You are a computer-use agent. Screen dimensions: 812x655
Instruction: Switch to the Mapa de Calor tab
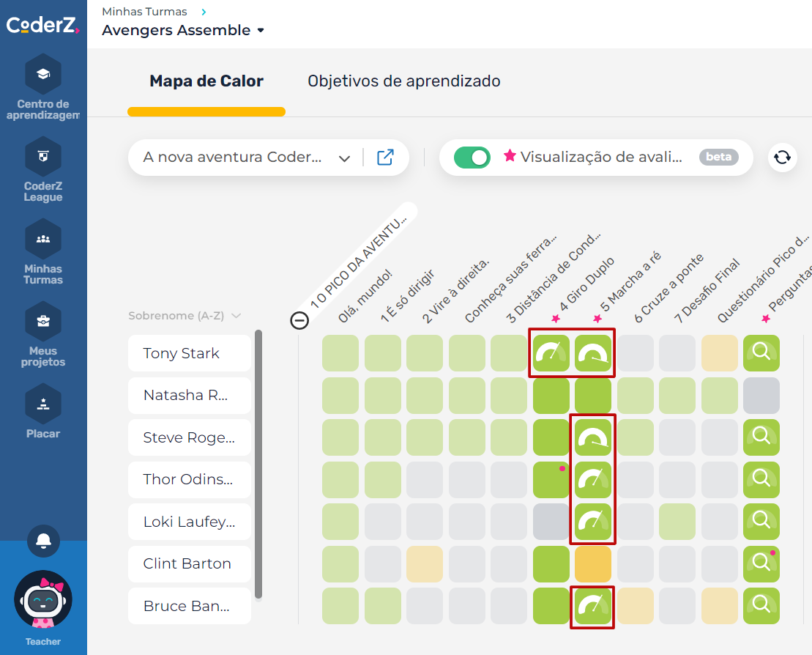click(206, 81)
